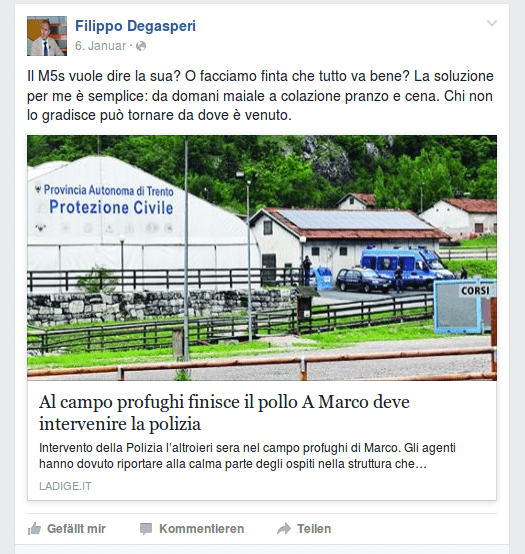This screenshot has height=554, width=525.
Task: Select the Gefällt mir label
Action: (76, 529)
